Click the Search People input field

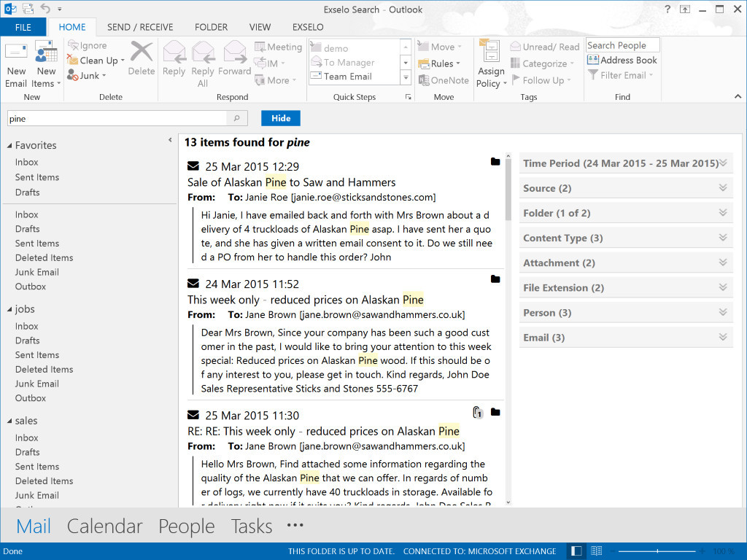[x=622, y=45]
